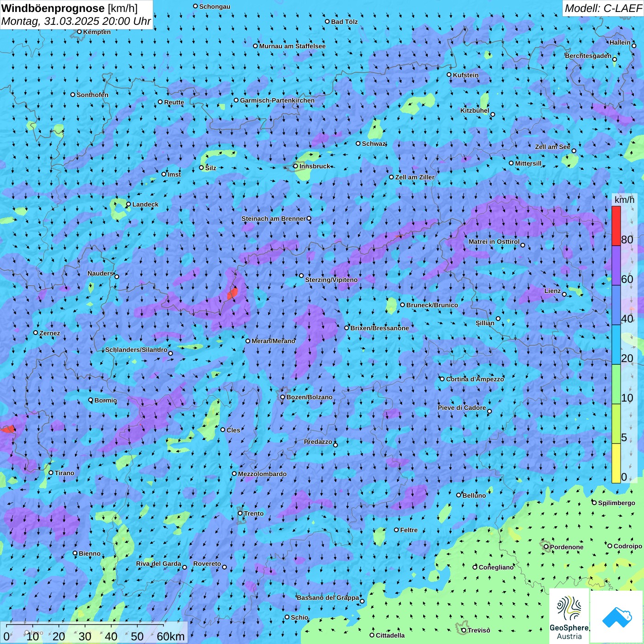Click the blue cloud logo icon
The image size is (644, 644).
click(x=617, y=617)
